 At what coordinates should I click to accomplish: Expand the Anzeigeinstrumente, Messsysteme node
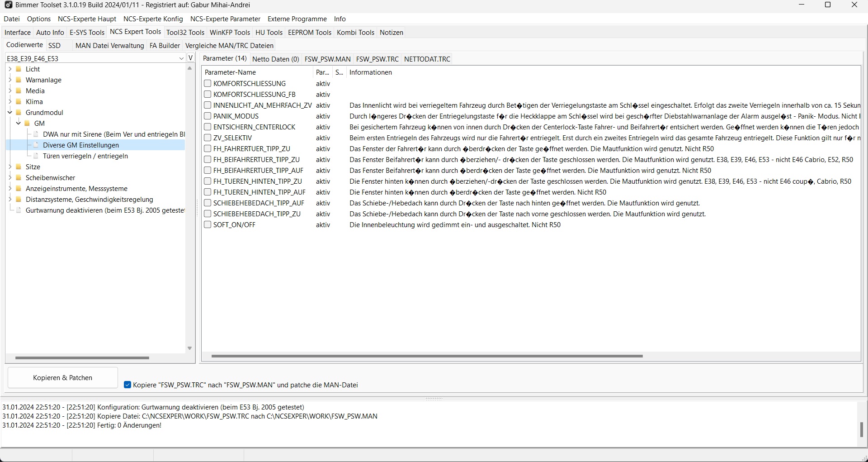click(x=10, y=189)
